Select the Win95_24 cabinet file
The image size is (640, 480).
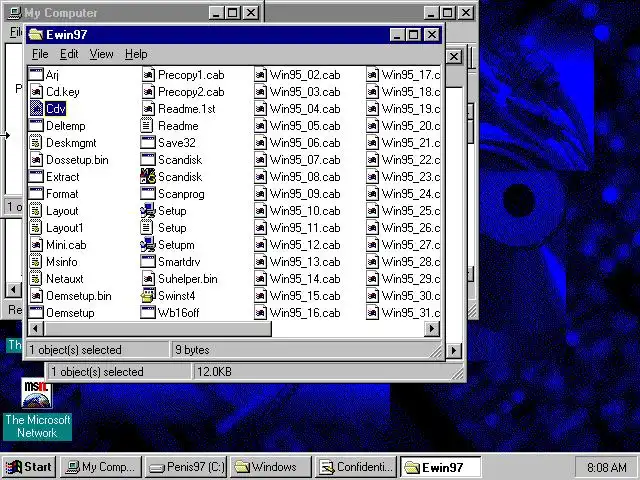[x=403, y=194]
